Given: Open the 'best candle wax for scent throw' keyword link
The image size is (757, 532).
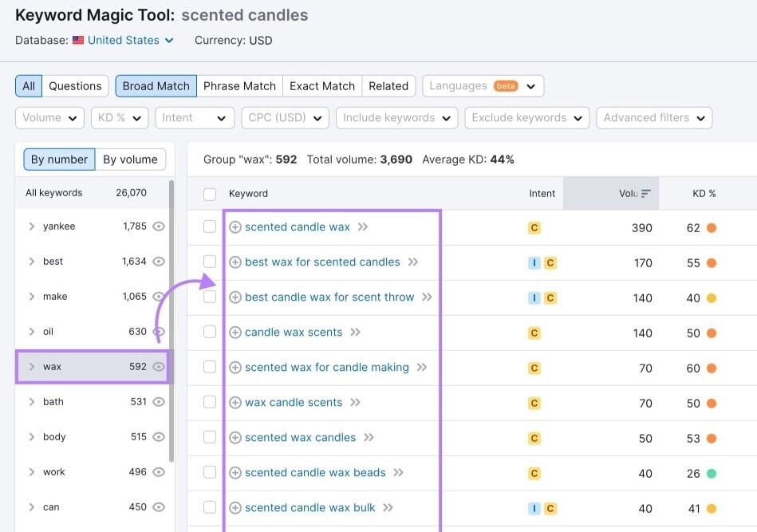Looking at the screenshot, I should pos(329,298).
